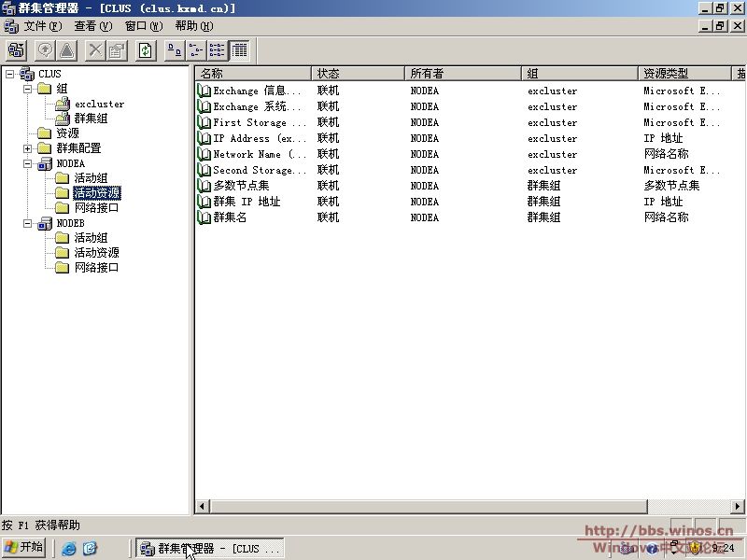Click the refresh toolbar icon

146,50
